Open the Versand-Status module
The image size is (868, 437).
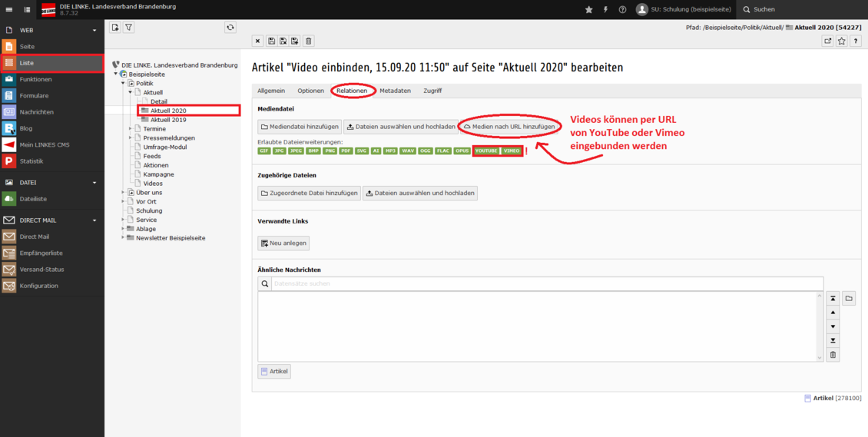pos(52,270)
